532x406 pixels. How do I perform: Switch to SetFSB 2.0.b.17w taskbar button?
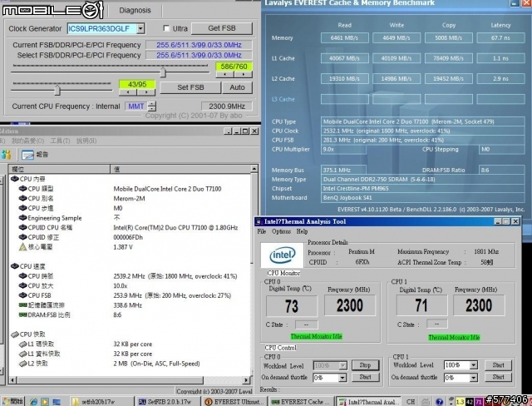[x=168, y=402]
